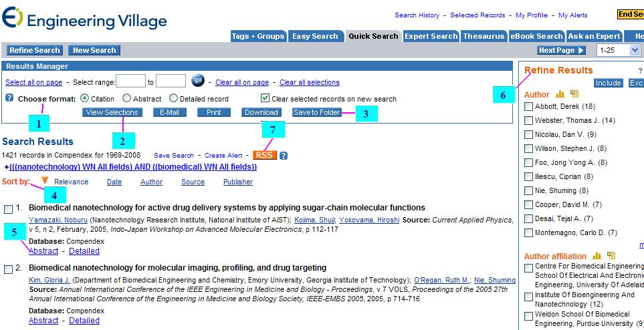The image size is (644, 330).
Task: Check the Institute Of Bioengineering And Nanotechnology checkbox
Action: click(528, 297)
